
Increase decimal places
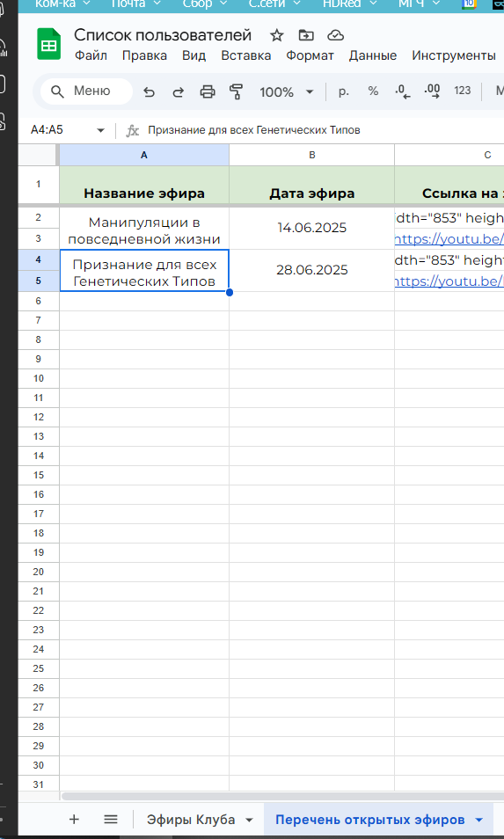tap(432, 91)
